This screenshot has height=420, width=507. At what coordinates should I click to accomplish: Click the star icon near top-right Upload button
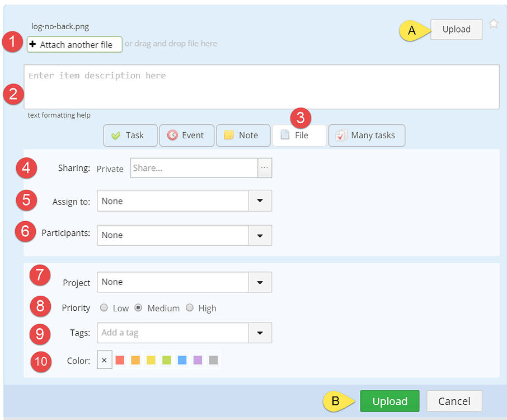[x=493, y=24]
